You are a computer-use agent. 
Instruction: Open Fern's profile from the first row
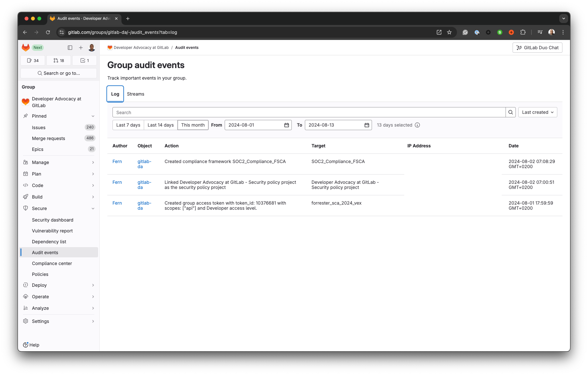pos(117,161)
